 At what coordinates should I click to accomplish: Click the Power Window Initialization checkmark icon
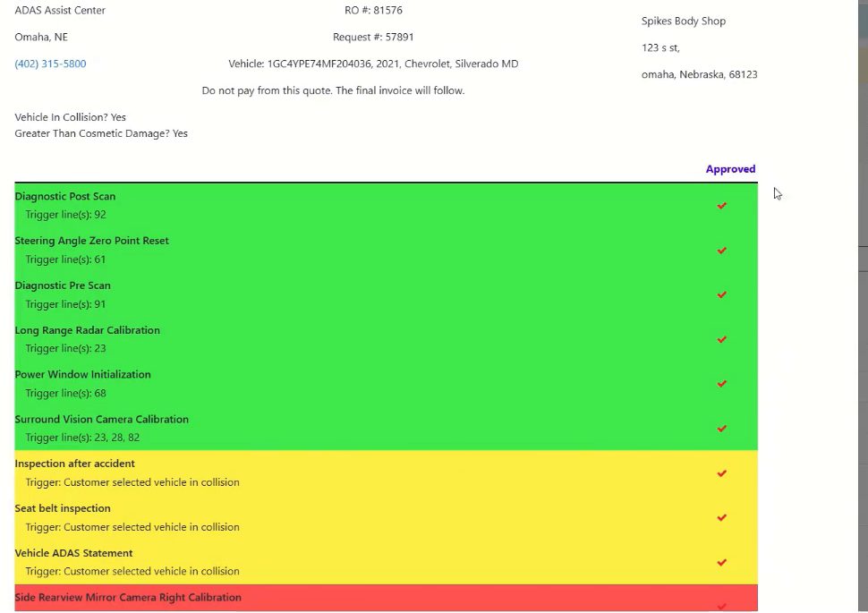722,384
